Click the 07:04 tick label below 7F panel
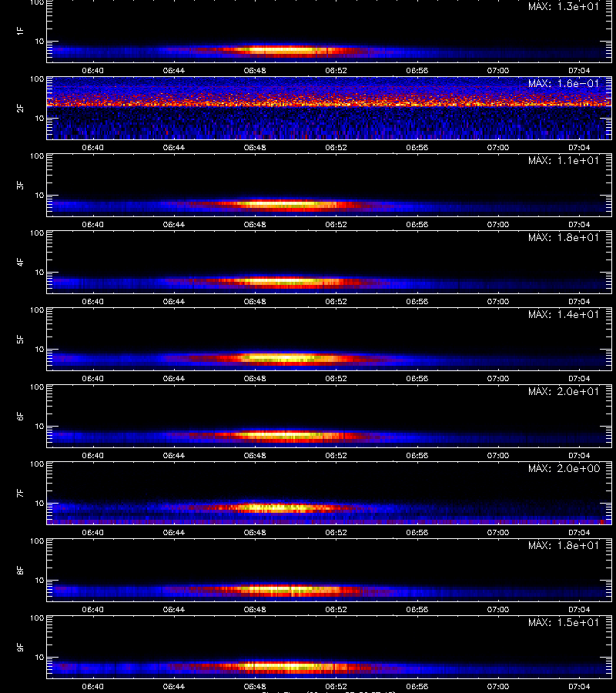 579,533
